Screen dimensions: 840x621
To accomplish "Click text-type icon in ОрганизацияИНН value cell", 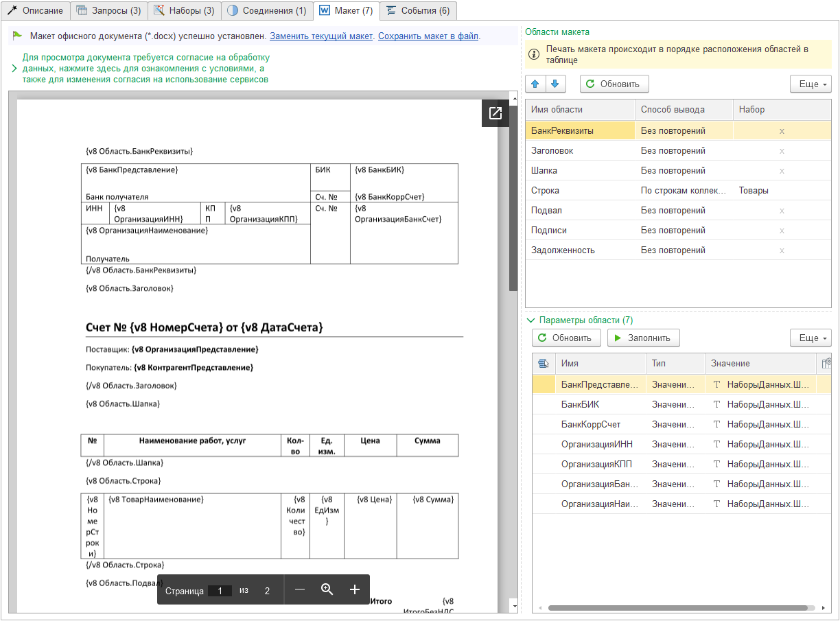I will (x=717, y=445).
